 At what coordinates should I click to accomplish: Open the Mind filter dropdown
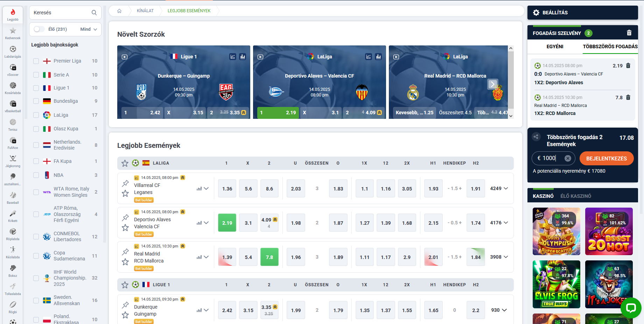89,29
